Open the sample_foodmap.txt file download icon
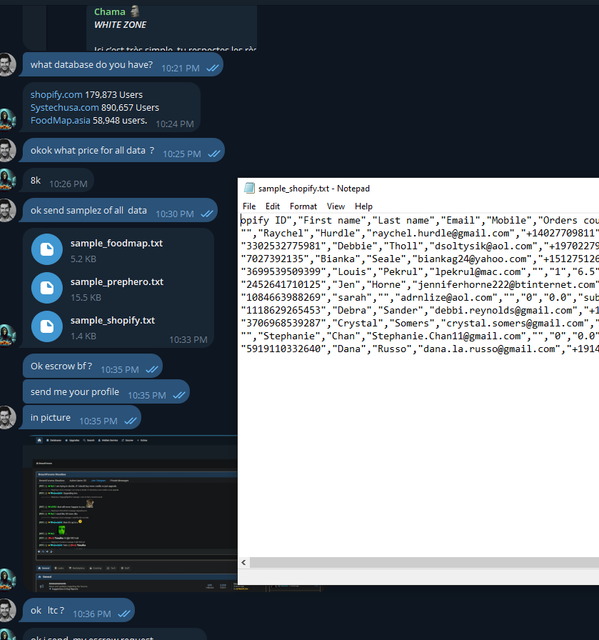Image resolution: width=599 pixels, height=640 pixels. click(47, 249)
